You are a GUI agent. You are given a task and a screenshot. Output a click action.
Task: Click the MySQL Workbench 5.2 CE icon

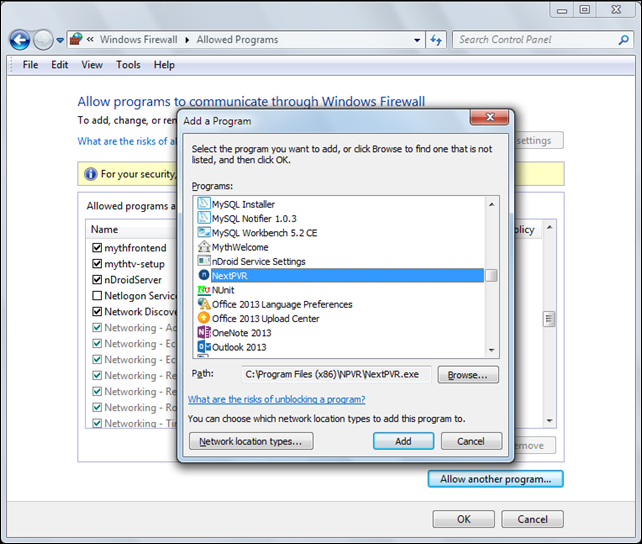pos(204,232)
